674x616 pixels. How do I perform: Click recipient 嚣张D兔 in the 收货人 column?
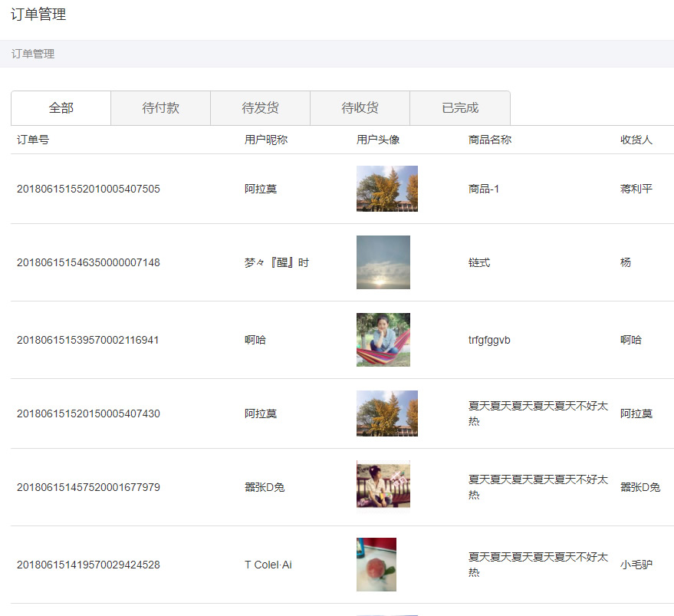point(640,487)
